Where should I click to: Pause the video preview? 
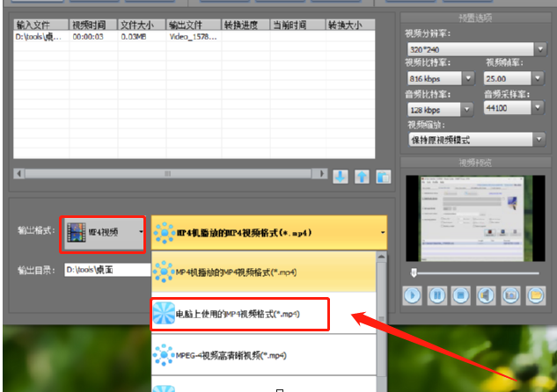click(x=437, y=295)
